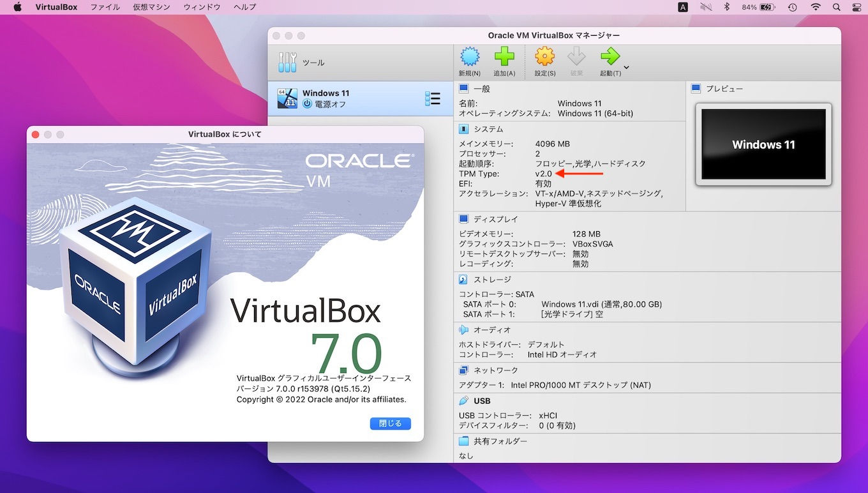Viewport: 868px width, 493px height.
Task: Click the New (新規) toolbar icon
Action: tap(470, 57)
